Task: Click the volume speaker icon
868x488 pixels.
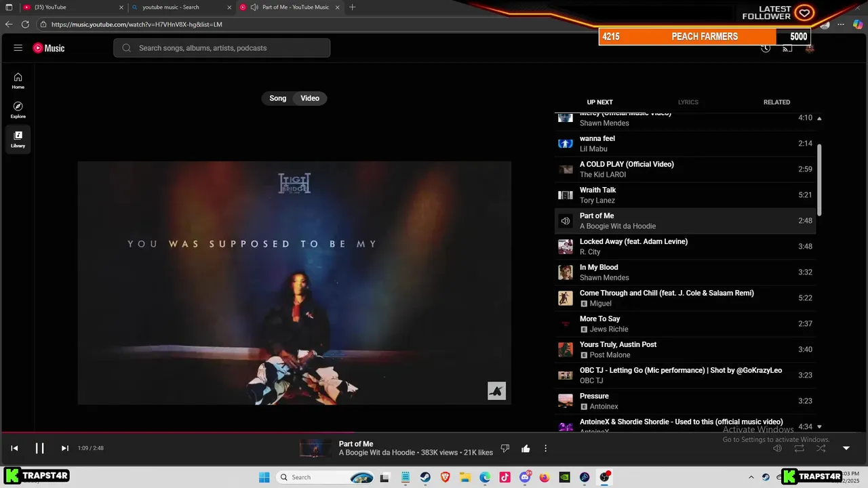Action: (x=778, y=448)
